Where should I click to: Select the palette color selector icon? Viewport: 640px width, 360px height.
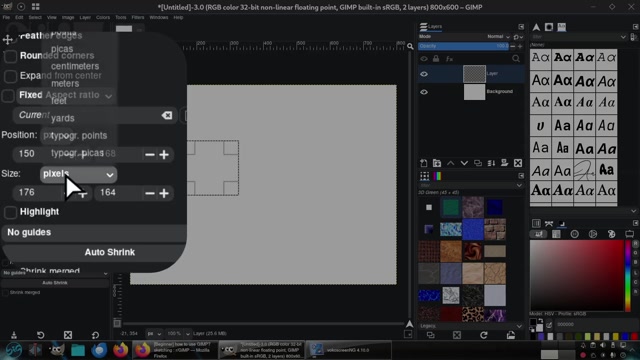click(x=611, y=234)
